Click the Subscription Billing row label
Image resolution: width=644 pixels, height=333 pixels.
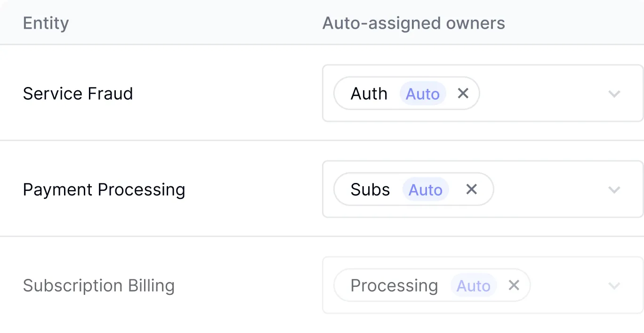pos(99,285)
